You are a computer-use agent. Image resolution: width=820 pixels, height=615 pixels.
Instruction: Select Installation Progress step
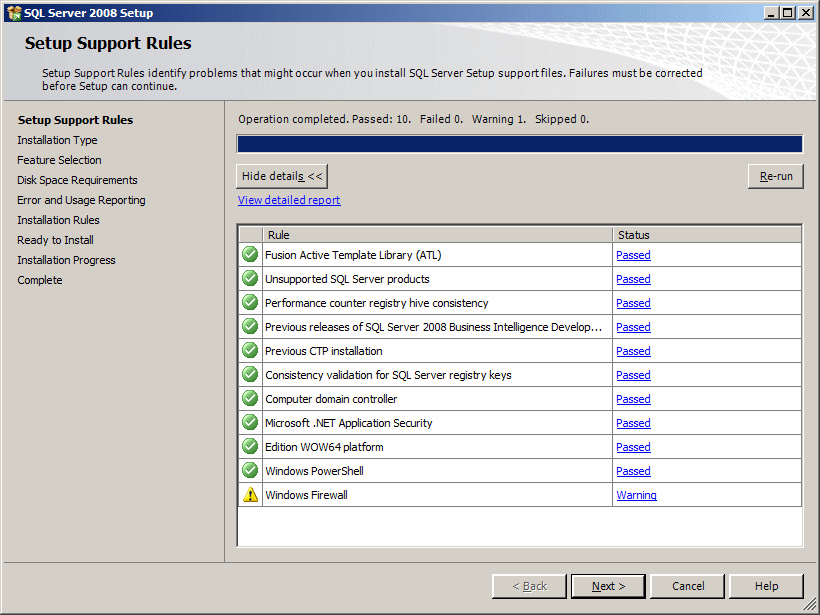coord(66,260)
